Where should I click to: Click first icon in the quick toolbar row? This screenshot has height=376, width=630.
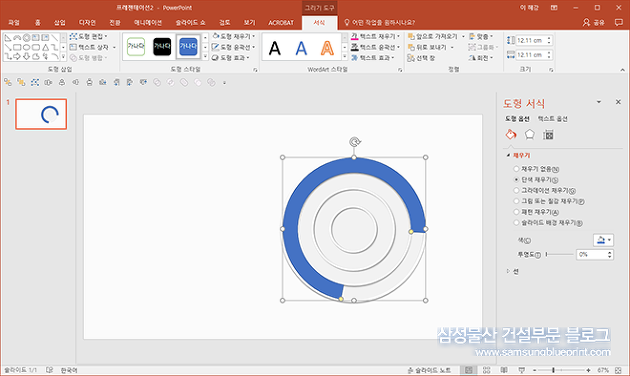pyautogui.click(x=8, y=82)
